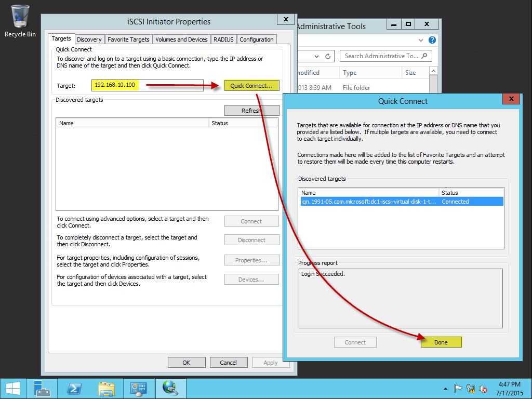
Task: Maximize the Administrative Tools window
Action: tap(408, 24)
